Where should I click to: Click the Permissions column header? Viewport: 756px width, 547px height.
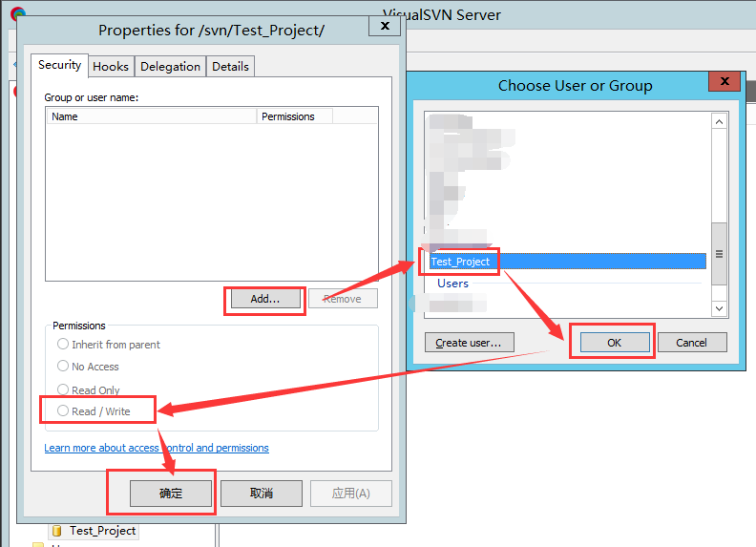coord(294,116)
